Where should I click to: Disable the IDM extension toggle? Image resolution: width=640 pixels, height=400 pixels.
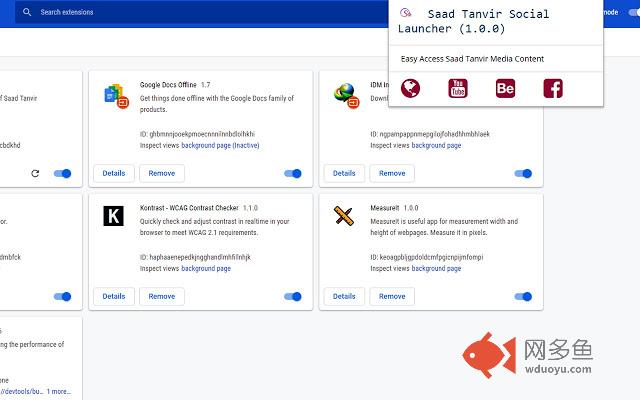coord(523,173)
